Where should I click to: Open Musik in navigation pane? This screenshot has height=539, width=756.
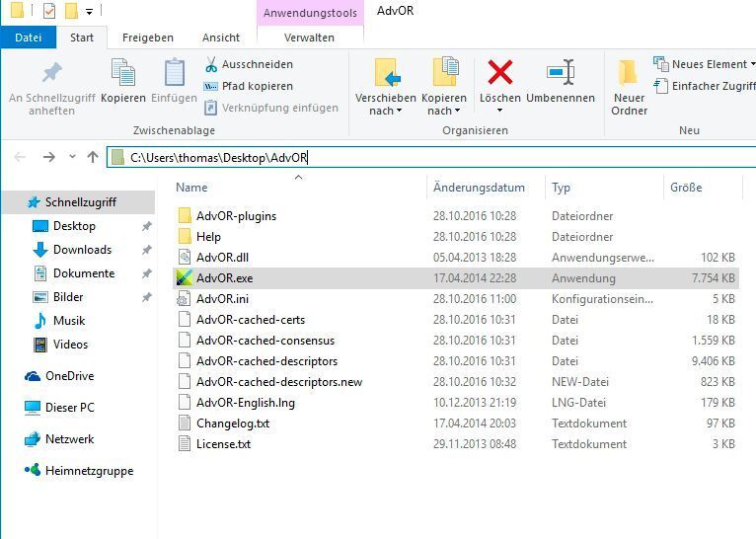click(x=69, y=320)
